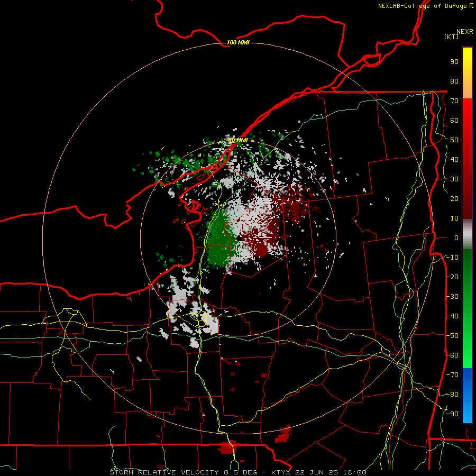Click the positive 30 knot scale label

click(454, 179)
